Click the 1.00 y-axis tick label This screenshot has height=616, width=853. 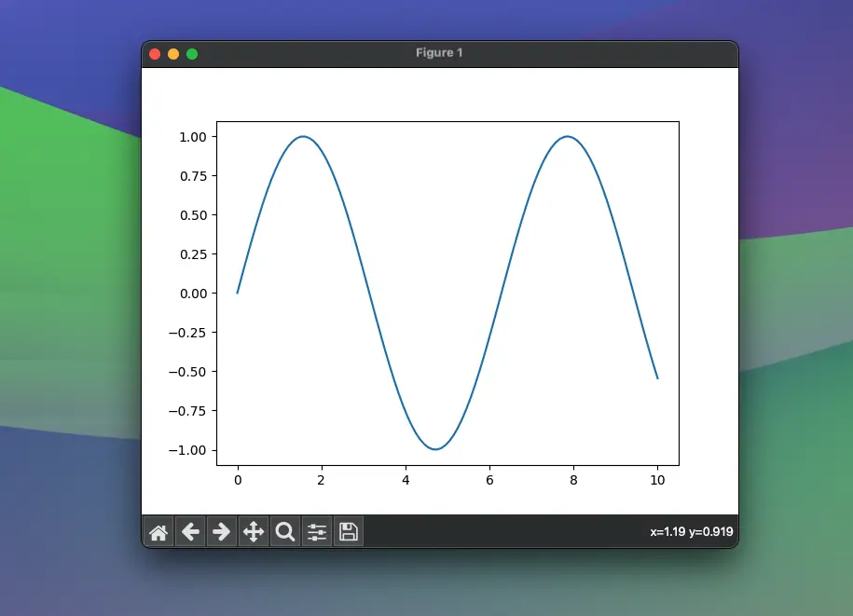pos(193,137)
